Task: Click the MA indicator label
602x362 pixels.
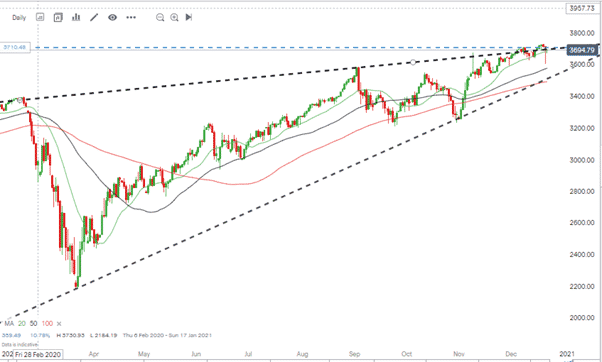Action: [9, 324]
